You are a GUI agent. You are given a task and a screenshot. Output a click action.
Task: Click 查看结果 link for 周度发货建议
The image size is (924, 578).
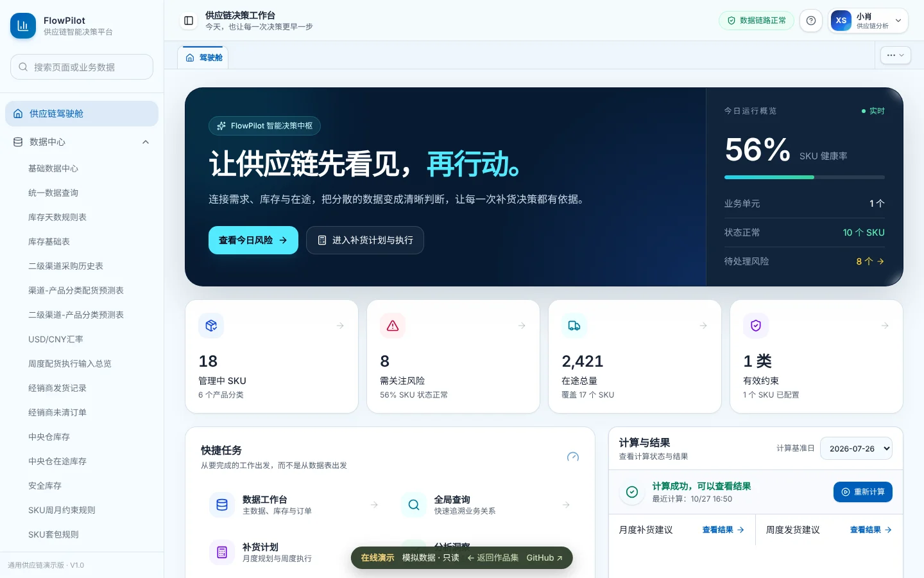click(x=871, y=530)
